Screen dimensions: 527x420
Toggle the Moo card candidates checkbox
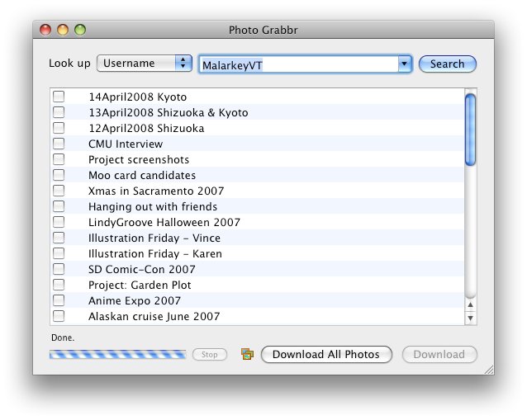[59, 175]
